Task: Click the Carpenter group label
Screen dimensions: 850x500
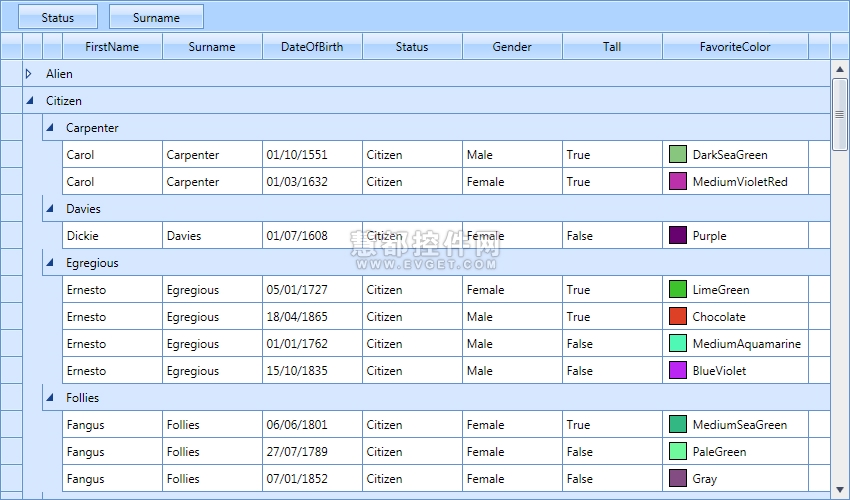Action: [92, 128]
